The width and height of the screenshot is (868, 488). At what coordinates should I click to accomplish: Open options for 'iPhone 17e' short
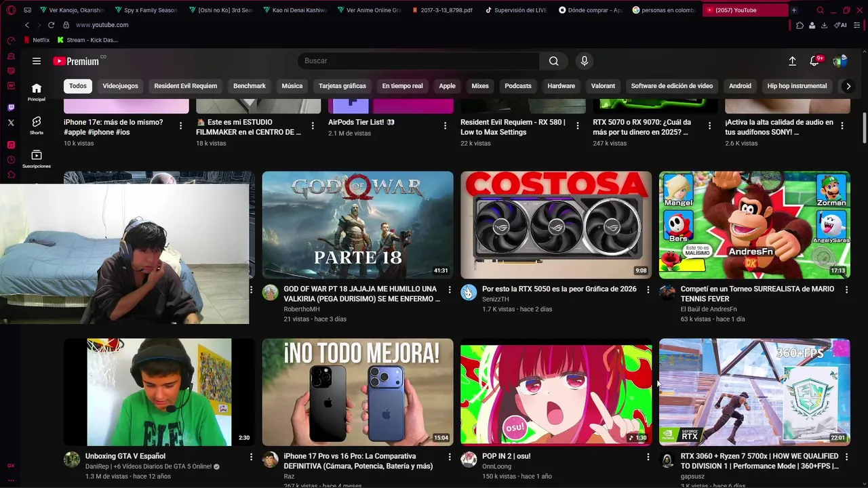pos(180,125)
